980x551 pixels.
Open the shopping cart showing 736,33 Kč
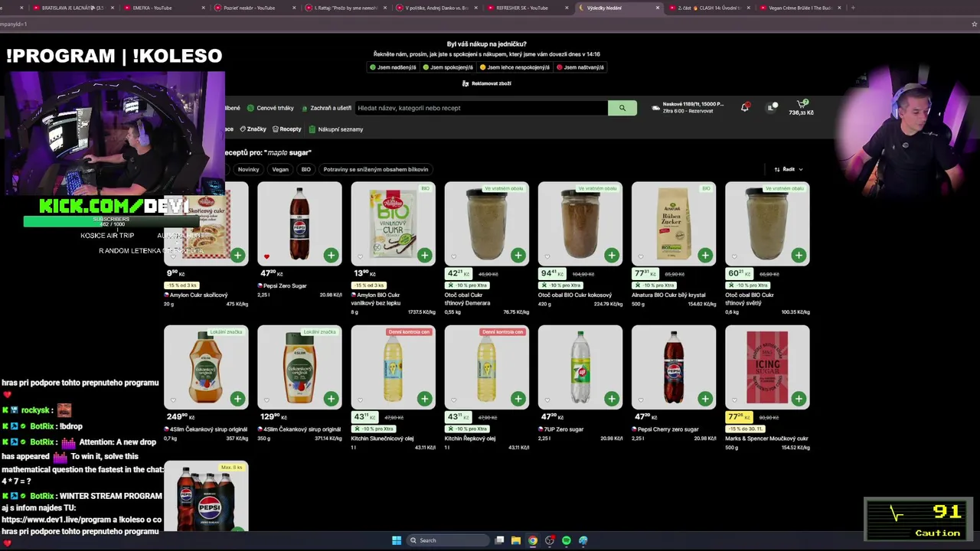(x=802, y=108)
